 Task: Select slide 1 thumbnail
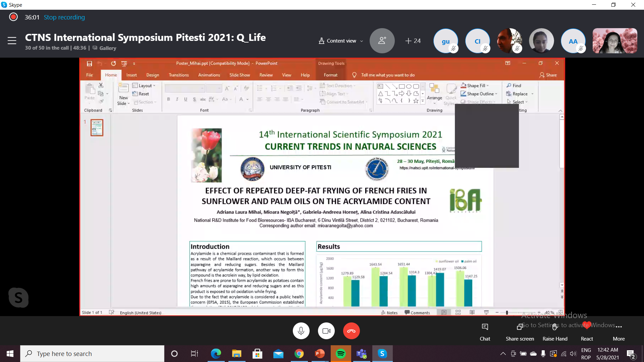[x=97, y=128]
